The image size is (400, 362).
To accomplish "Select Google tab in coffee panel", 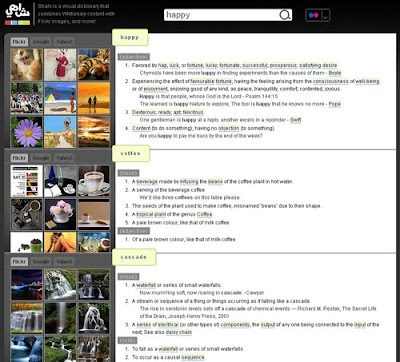I will pos(41,158).
